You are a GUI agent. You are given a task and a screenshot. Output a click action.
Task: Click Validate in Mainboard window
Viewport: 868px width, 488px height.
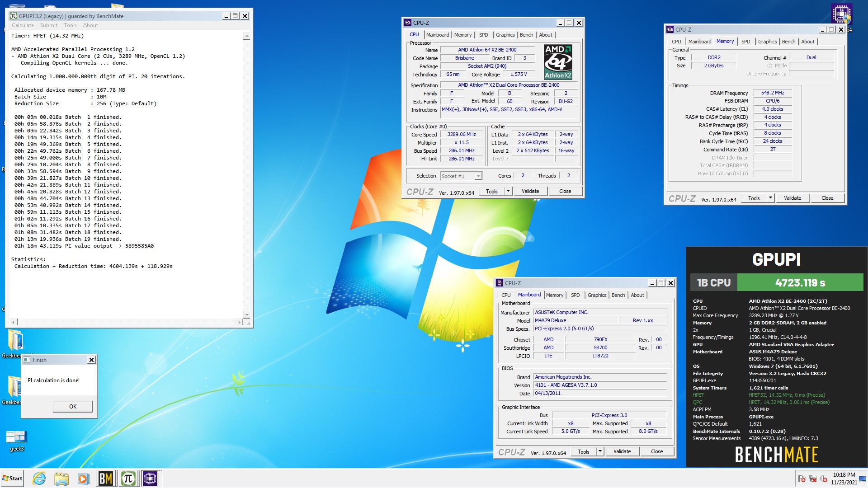(x=622, y=451)
